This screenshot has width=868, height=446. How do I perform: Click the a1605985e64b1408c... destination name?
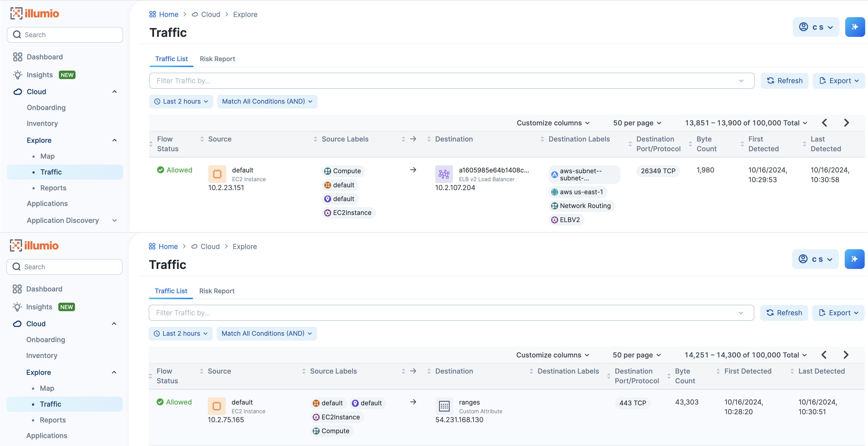coord(494,170)
